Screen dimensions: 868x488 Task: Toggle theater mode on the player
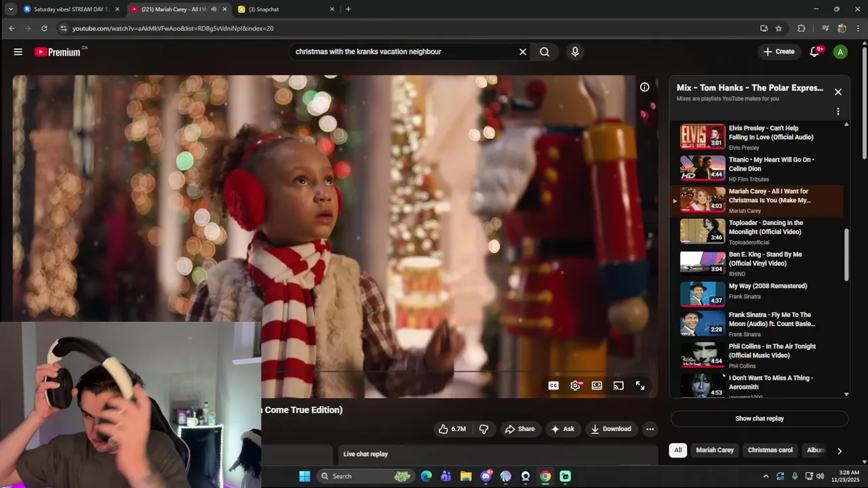[x=597, y=386]
